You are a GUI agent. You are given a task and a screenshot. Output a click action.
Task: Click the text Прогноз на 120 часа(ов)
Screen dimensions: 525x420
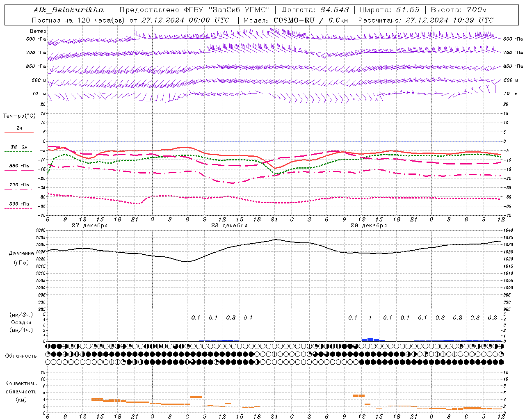[79, 20]
